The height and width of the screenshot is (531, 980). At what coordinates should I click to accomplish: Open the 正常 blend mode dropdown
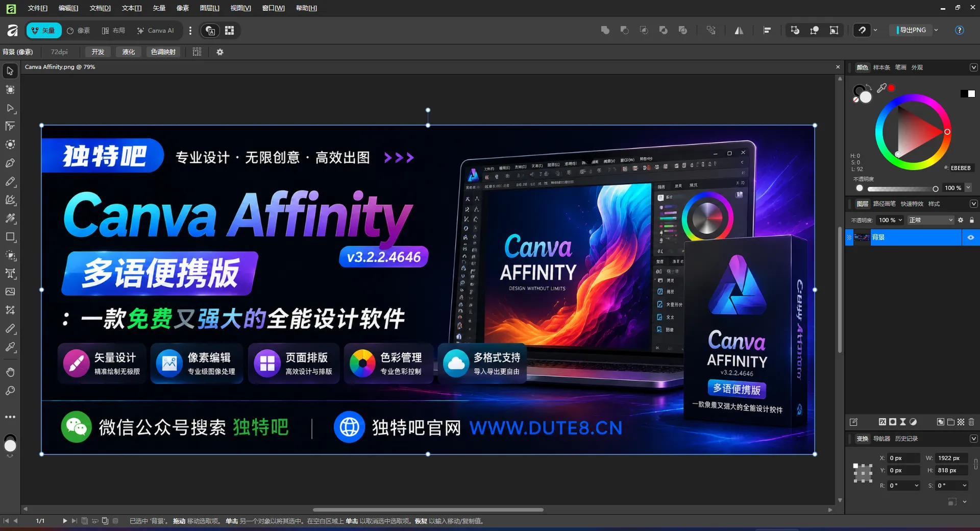[x=930, y=220]
